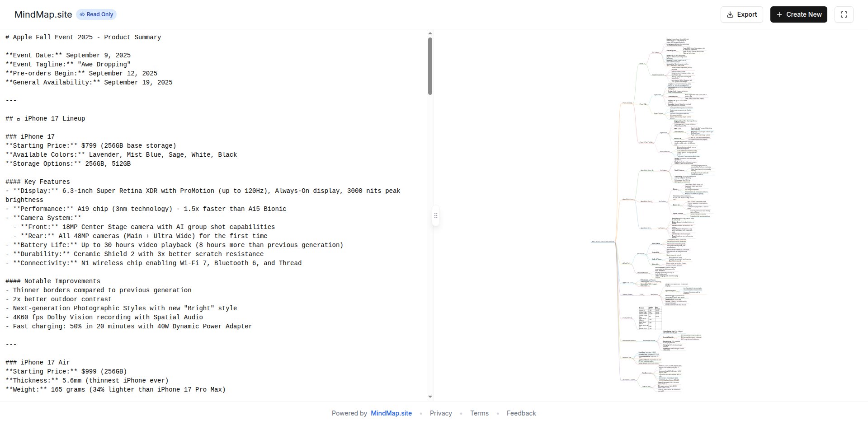868x425 pixels.
Task: Click the Connectivity N1 wireless chip line
Action: (x=154, y=263)
